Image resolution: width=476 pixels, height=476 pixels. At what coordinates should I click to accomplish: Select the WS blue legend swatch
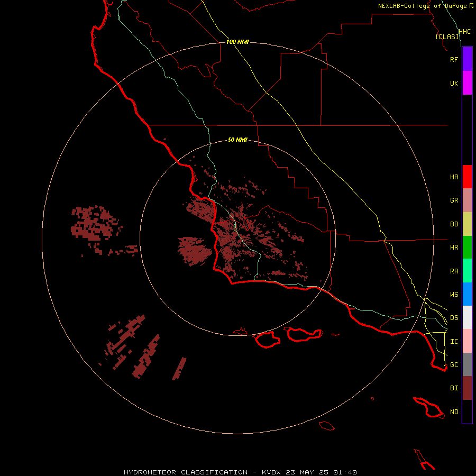click(467, 294)
